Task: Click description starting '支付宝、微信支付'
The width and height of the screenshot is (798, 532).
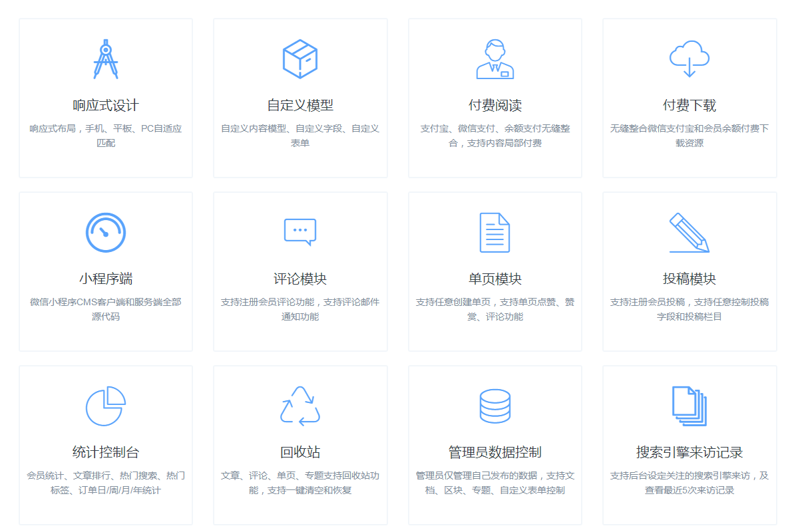Action: [495, 136]
